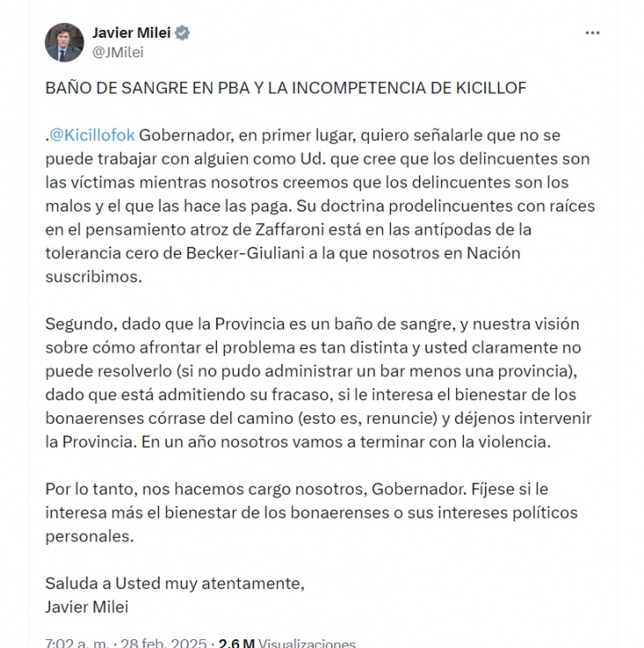Click the blue verified badge icon
Viewport: 644px width, 648px height.
coord(183,33)
